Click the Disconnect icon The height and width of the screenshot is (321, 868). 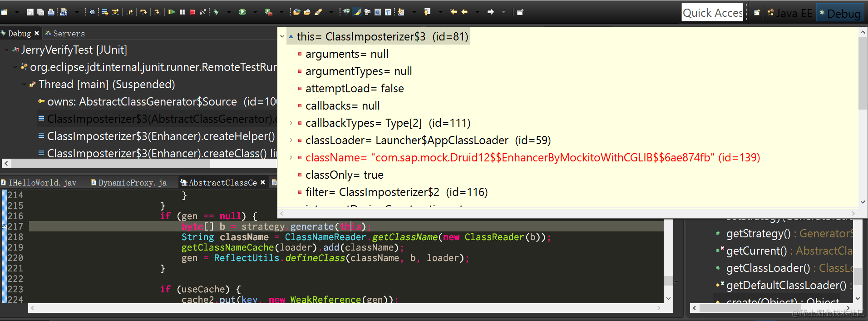[x=203, y=12]
